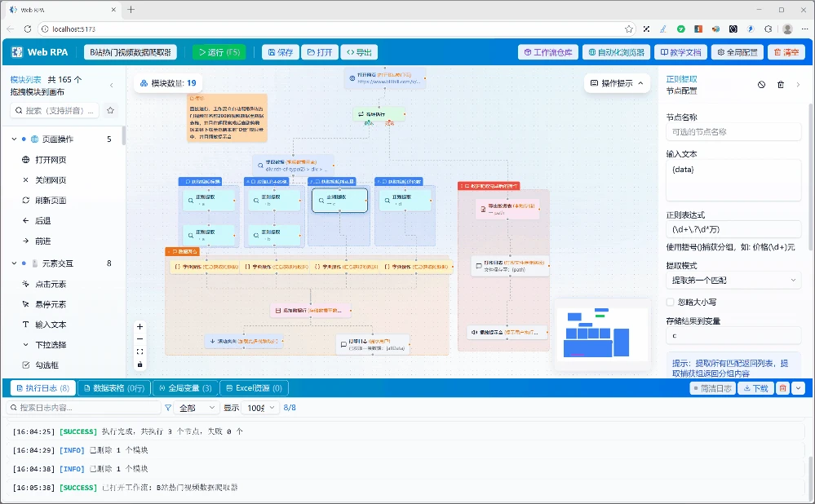Image resolution: width=815 pixels, height=504 pixels.
Task: Collapse the bottom log panel chevron
Action: 799,388
